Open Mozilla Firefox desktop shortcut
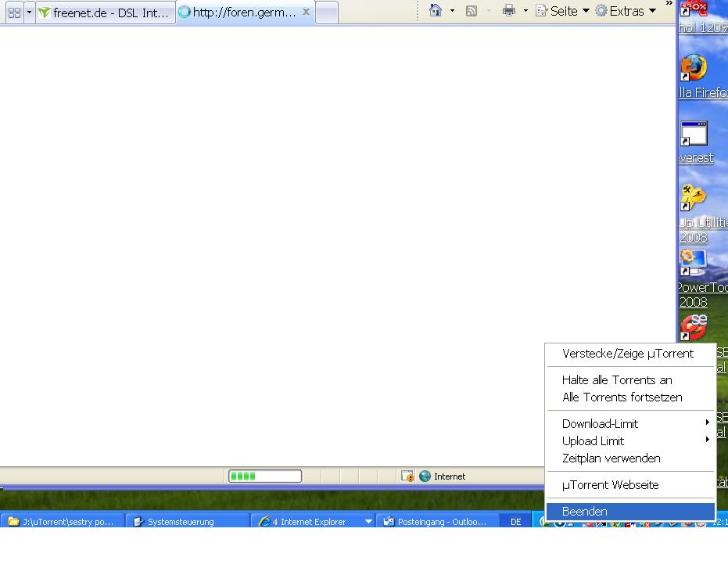The height and width of the screenshot is (586, 728). point(693,68)
